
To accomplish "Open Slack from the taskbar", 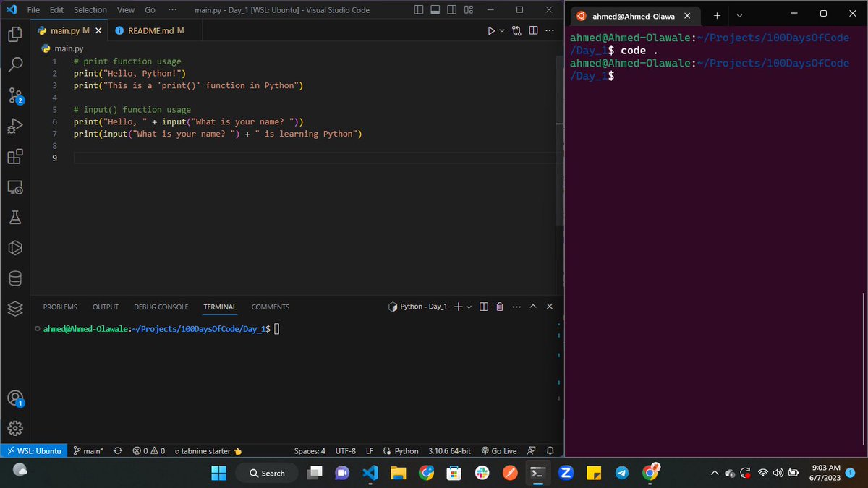I will tap(482, 473).
